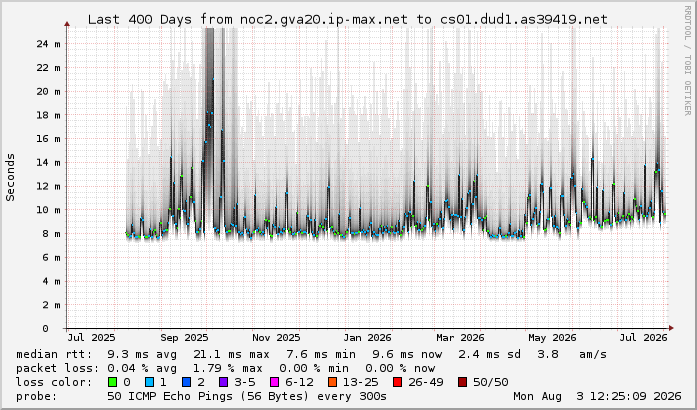Click the '4 m' y-axis value
Screen dimensions: 697x410
coord(52,281)
